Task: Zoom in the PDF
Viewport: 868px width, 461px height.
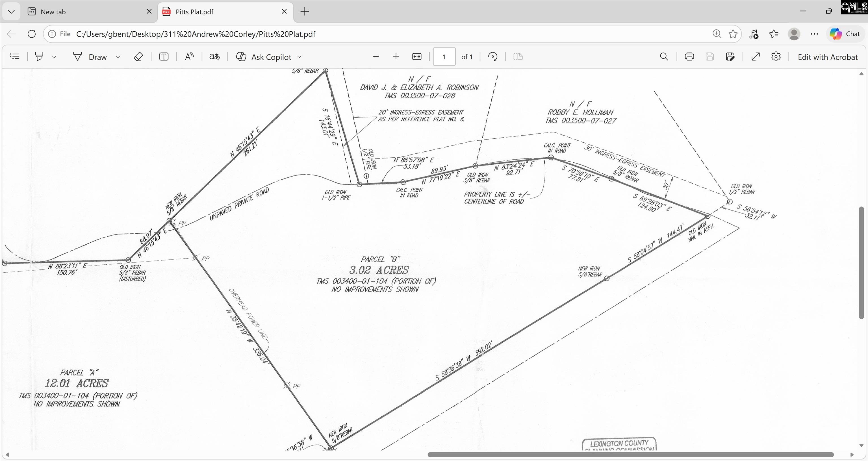Action: tap(396, 56)
